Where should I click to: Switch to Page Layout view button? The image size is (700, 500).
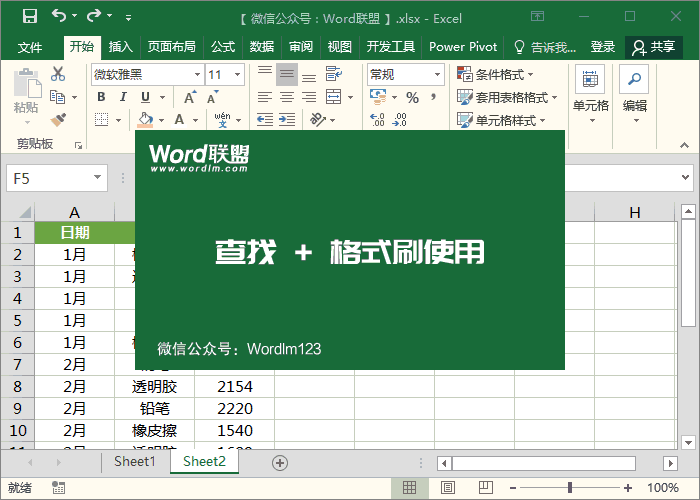(x=448, y=488)
